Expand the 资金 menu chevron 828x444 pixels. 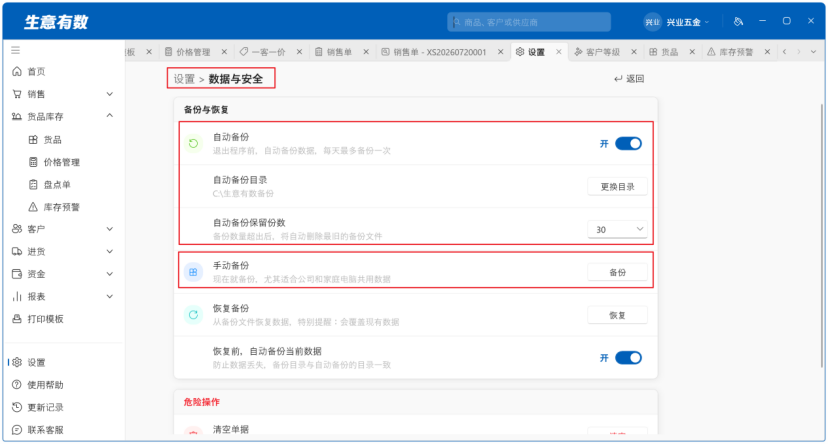tap(109, 274)
